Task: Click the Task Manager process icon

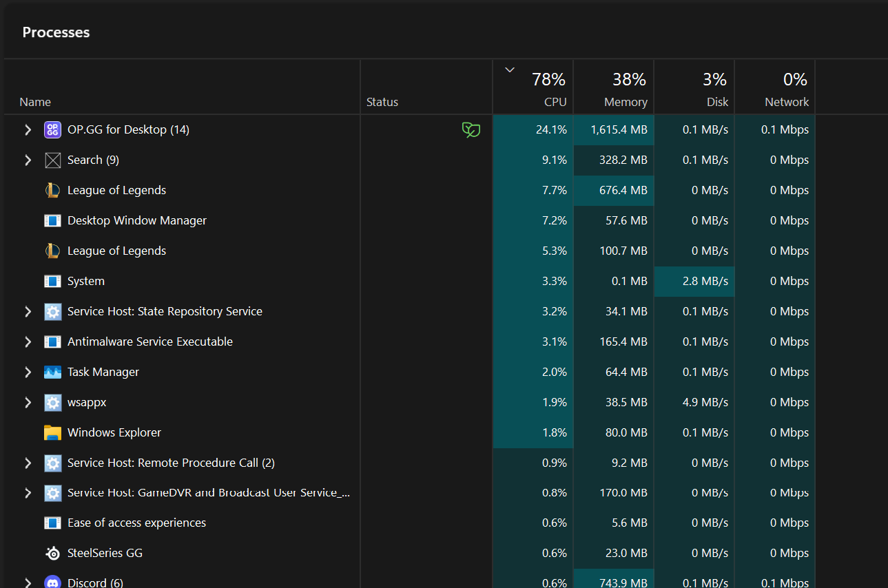Action: click(x=52, y=372)
